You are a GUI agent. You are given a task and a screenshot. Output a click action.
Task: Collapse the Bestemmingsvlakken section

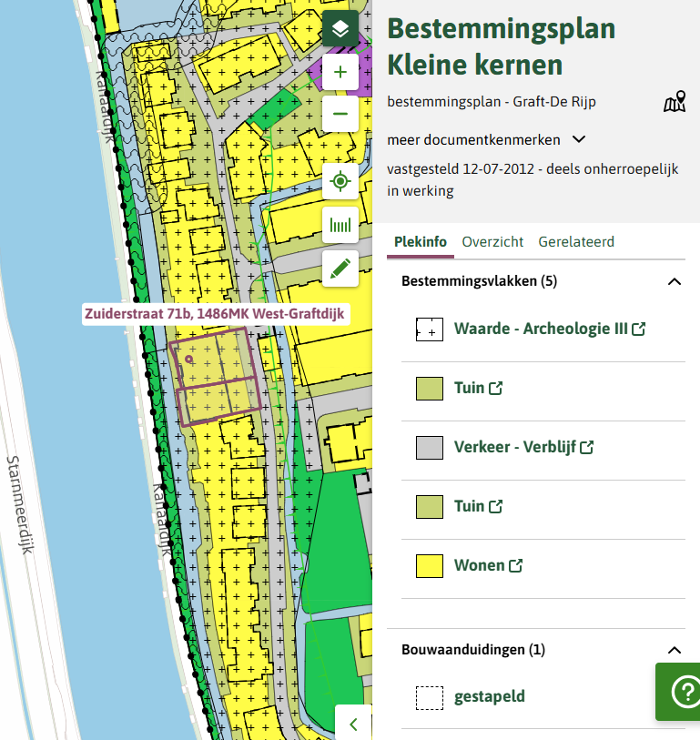[x=674, y=281]
